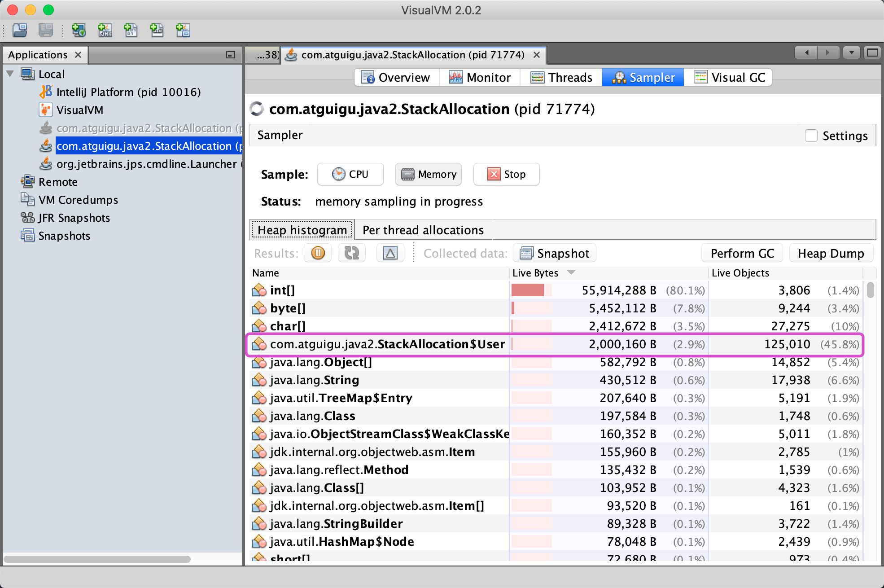Pause live results with orange icon
The image size is (884, 588).
click(318, 253)
